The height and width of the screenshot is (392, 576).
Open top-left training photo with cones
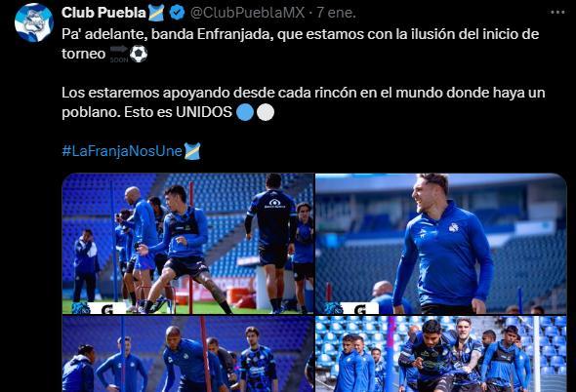point(187,244)
